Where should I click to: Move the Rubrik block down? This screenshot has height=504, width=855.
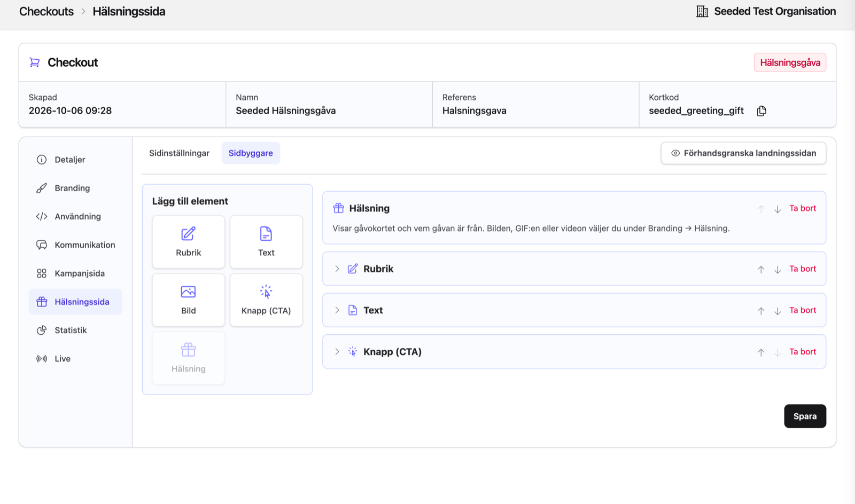coord(778,269)
